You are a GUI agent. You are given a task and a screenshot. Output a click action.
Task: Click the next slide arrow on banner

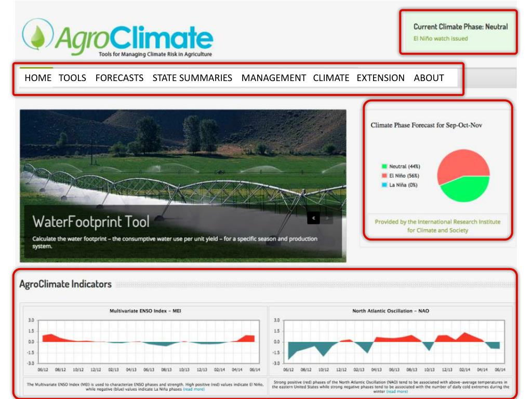327,218
